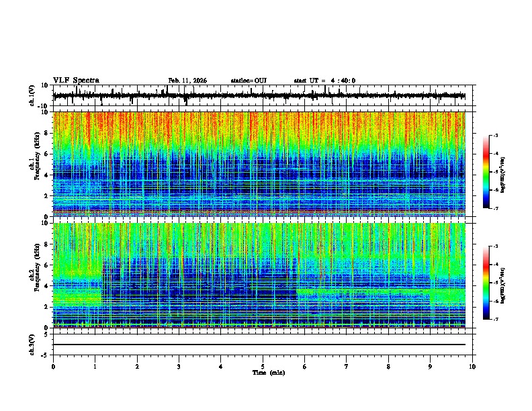Click time-axis tick label "3"

tap(179, 367)
